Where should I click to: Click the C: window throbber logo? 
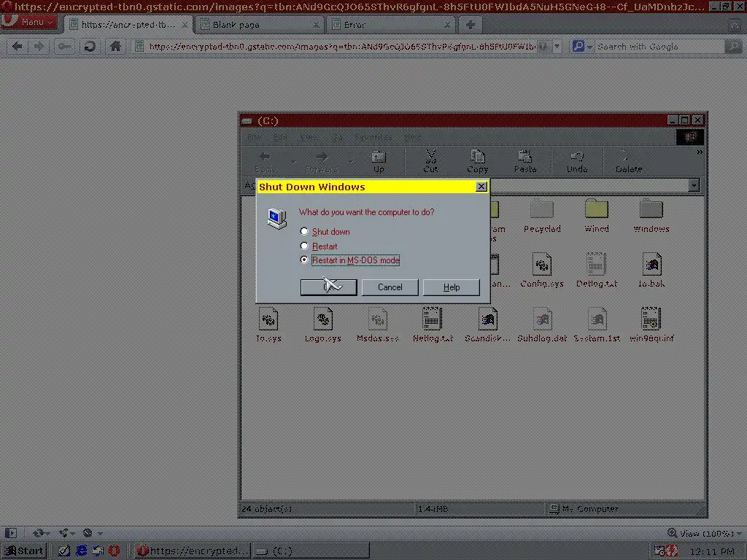[690, 138]
